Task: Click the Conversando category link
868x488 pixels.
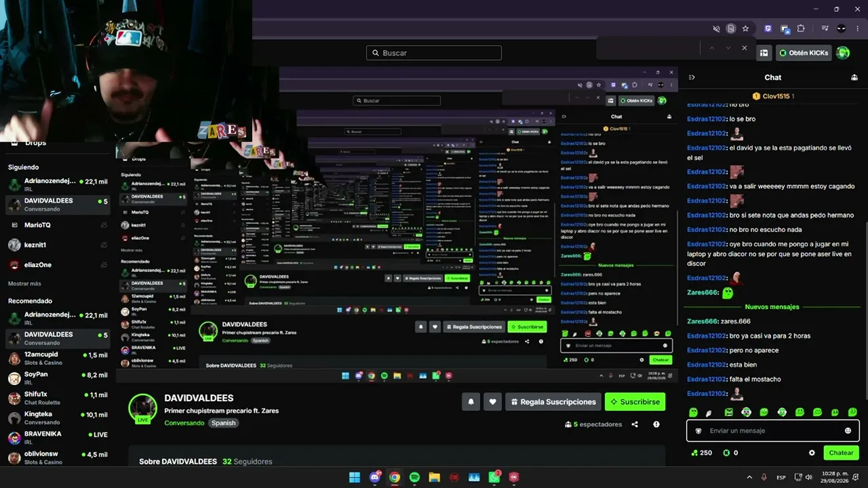Action: [184, 423]
